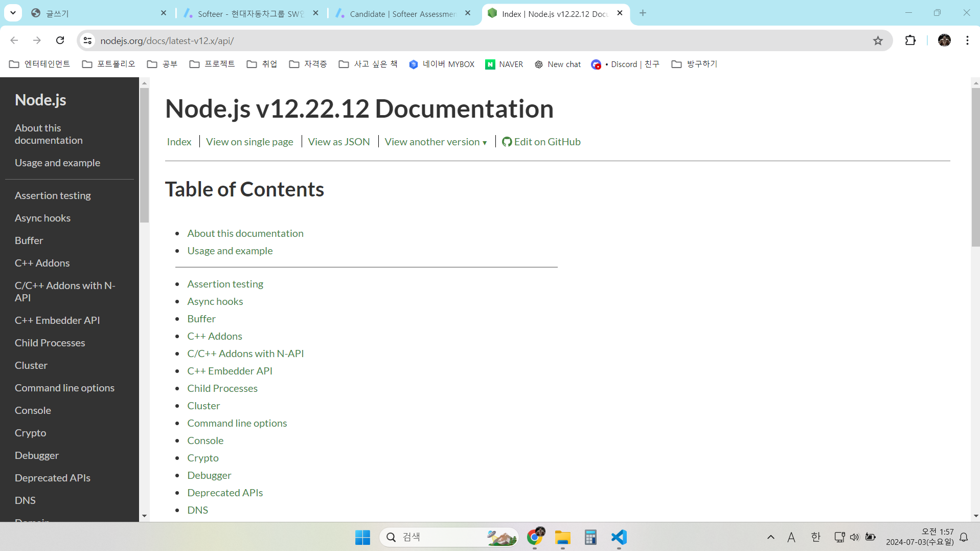Open the 프로젝트 bookmark folder
980x551 pixels.
(x=212, y=64)
